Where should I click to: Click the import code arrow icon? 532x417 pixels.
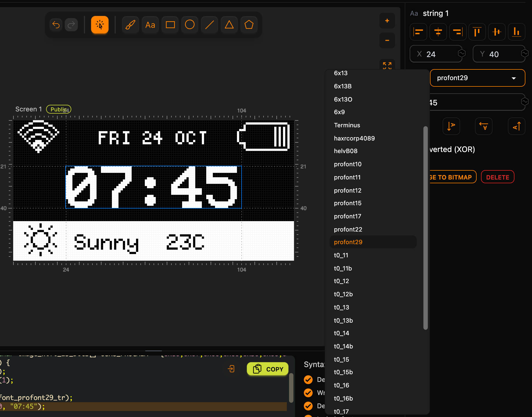(231, 369)
